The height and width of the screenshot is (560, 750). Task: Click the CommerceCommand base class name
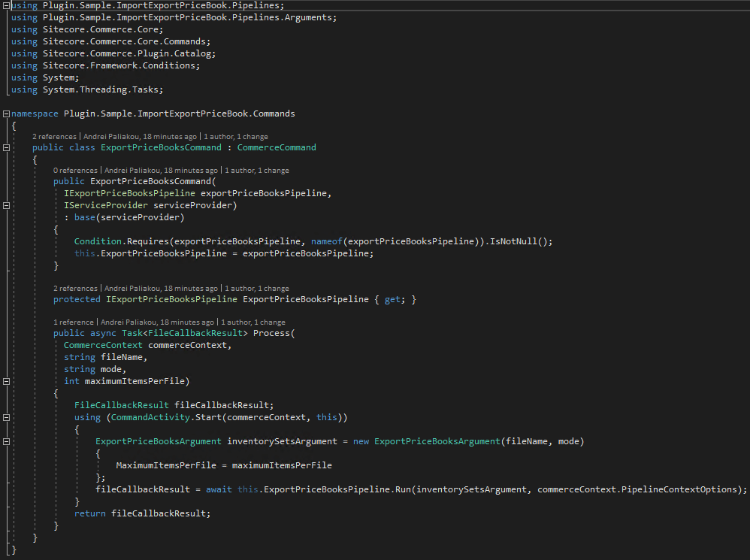[277, 147]
